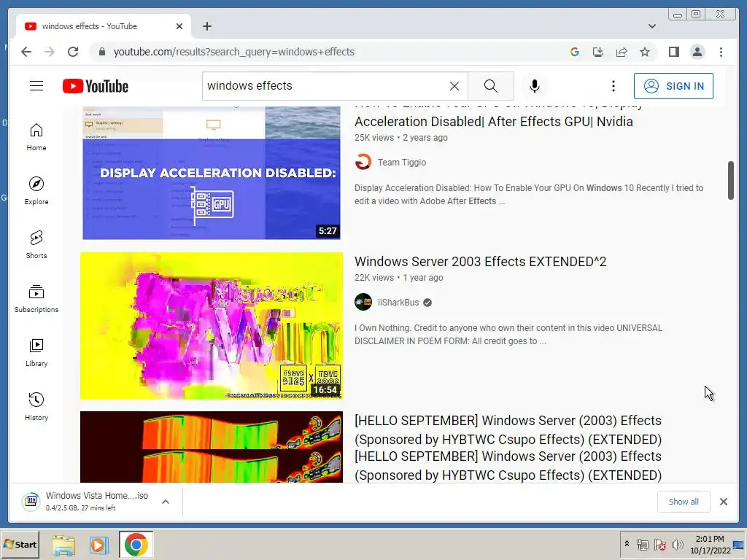Click the page vertical scrollbar thumb
This screenshot has width=747, height=560.
730,181
